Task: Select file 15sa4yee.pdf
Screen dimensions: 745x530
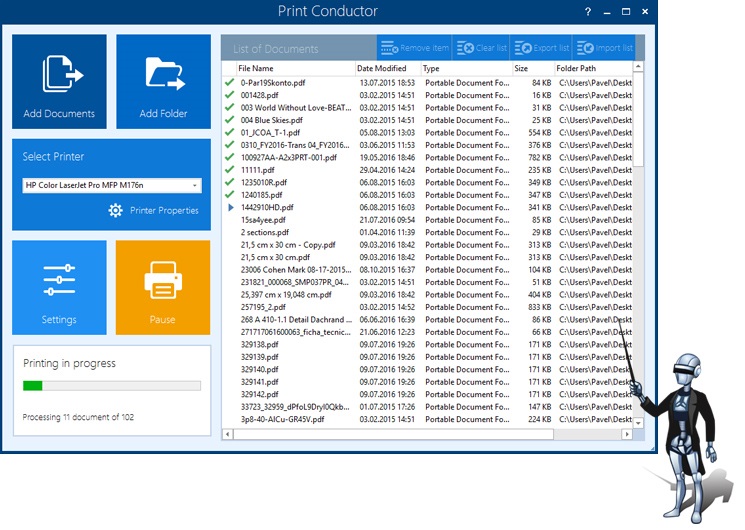Action: click(263, 220)
